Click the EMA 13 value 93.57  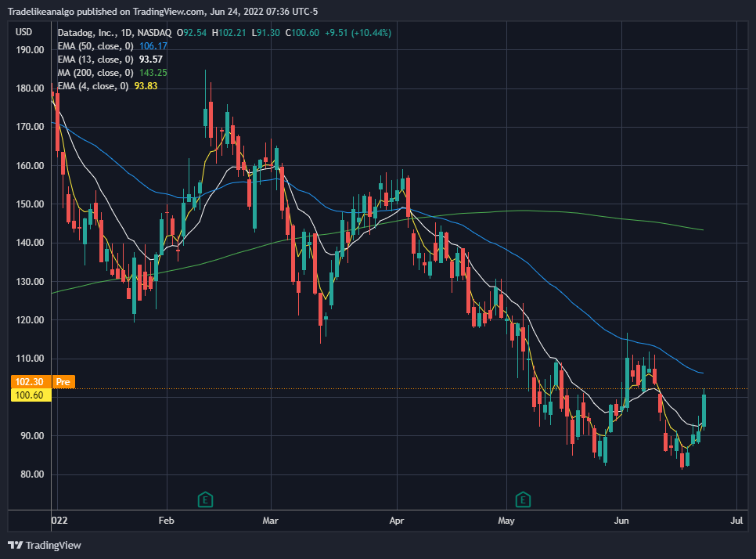click(x=151, y=60)
